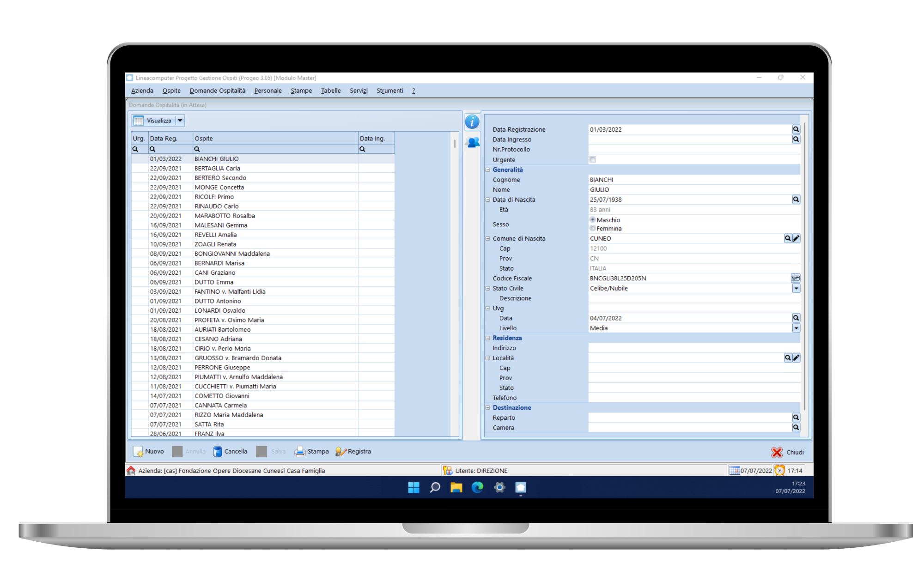The width and height of the screenshot is (924, 569).
Task: Open lookup for Reparto field
Action: 796,418
